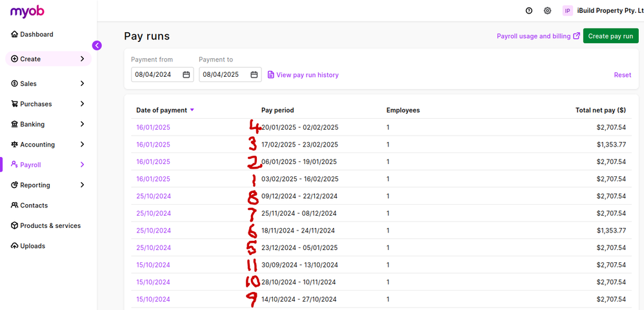The image size is (644, 310).
Task: Click the Create pay run button
Action: click(610, 36)
